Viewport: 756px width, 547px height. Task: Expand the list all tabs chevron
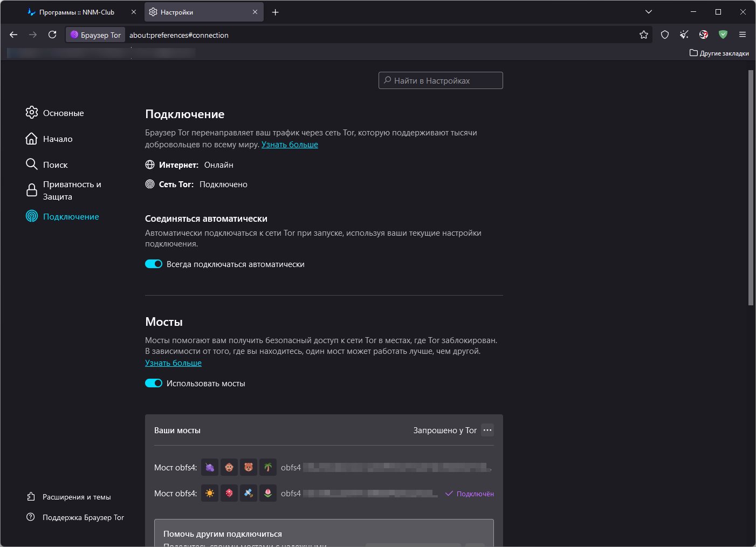coord(649,12)
